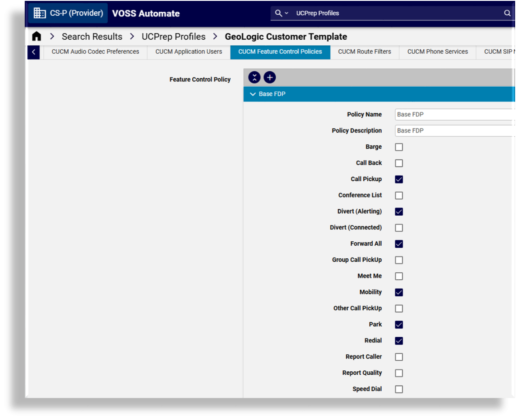Open UCPrep Profiles breadcrumb link
516x420 pixels.
[x=174, y=37]
